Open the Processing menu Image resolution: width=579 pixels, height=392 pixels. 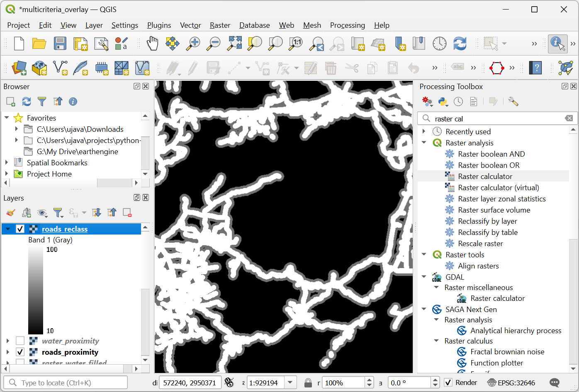click(347, 25)
